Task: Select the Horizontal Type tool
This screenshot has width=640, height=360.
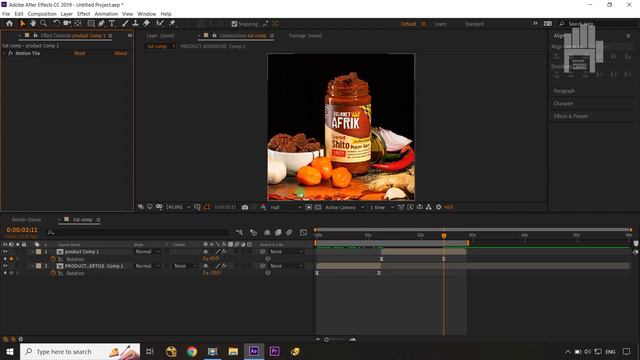Action: (x=112, y=24)
